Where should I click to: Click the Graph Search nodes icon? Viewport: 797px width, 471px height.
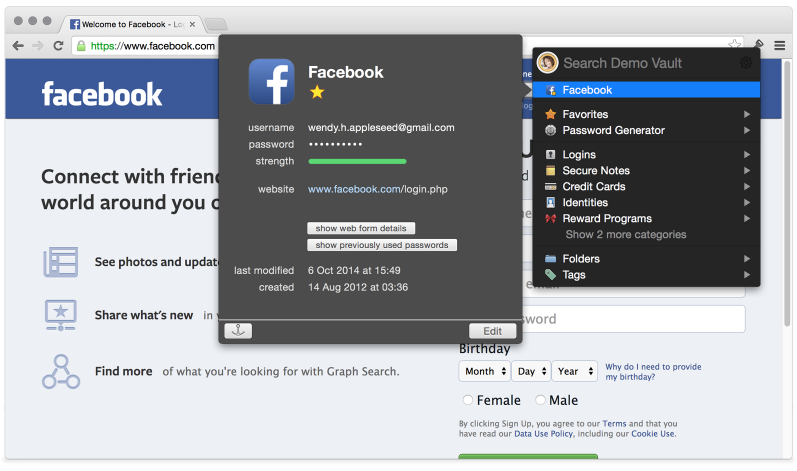pos(61,372)
